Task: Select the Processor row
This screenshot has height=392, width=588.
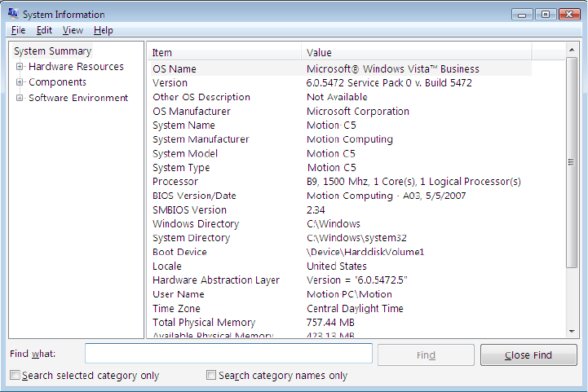Action: [175, 182]
